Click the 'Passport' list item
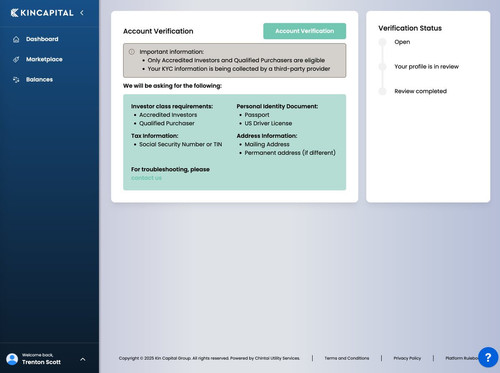 coord(257,115)
